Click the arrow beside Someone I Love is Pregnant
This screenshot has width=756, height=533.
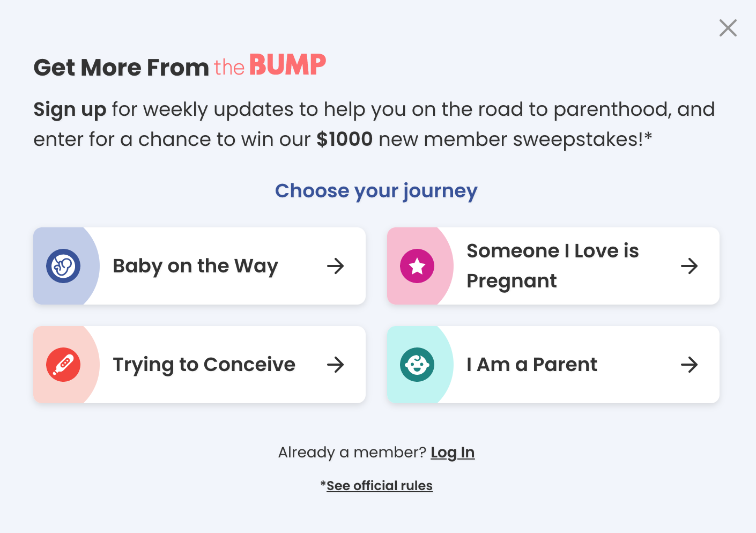coord(690,266)
